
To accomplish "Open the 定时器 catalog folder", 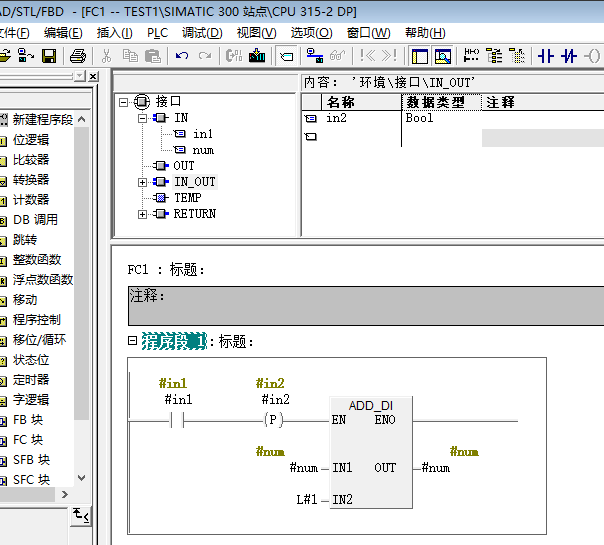I will tap(31, 380).
